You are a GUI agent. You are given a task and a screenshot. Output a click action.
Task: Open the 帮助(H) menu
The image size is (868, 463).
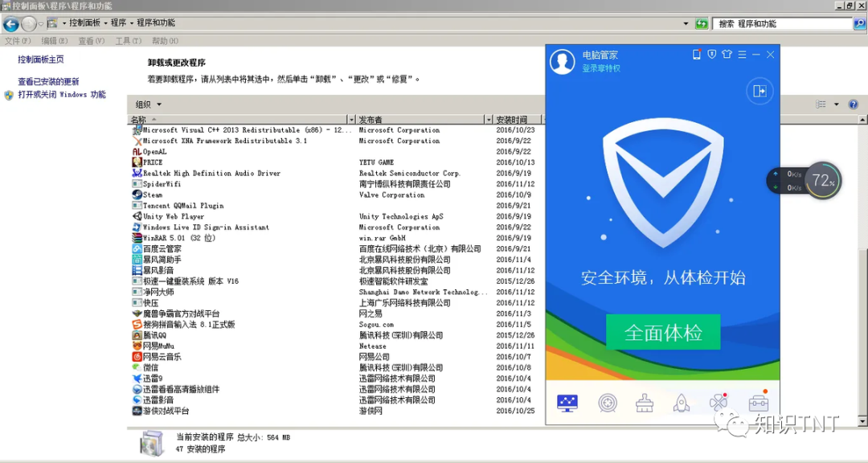(x=165, y=41)
